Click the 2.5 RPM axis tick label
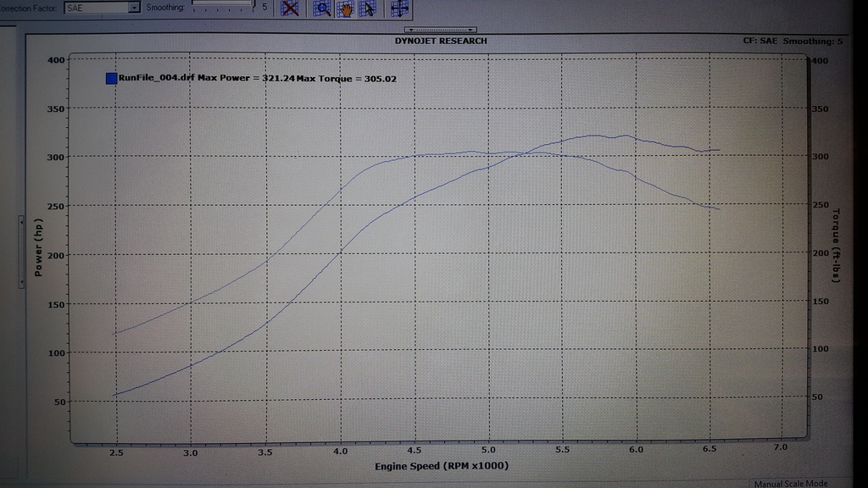 (x=116, y=452)
